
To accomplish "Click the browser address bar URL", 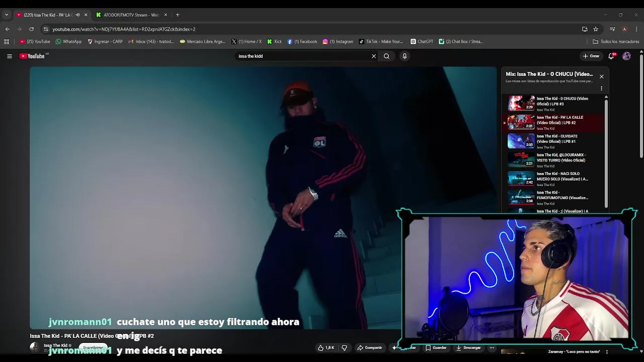I will 124,29.
